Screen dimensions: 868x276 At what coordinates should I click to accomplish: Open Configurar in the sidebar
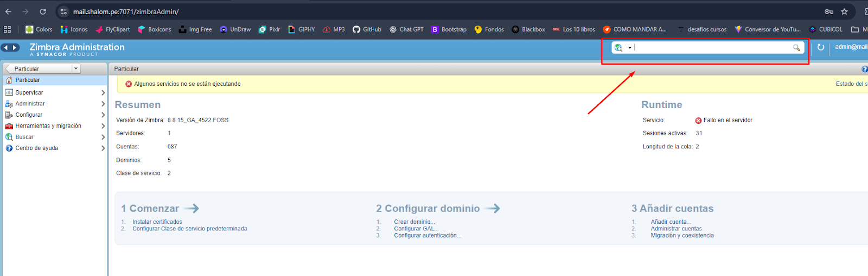(29, 115)
